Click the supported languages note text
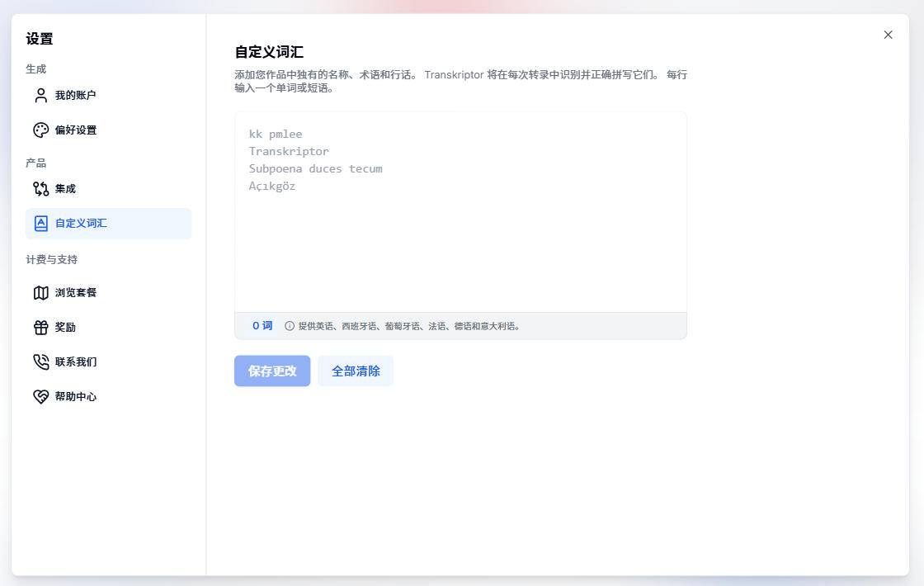 click(409, 326)
